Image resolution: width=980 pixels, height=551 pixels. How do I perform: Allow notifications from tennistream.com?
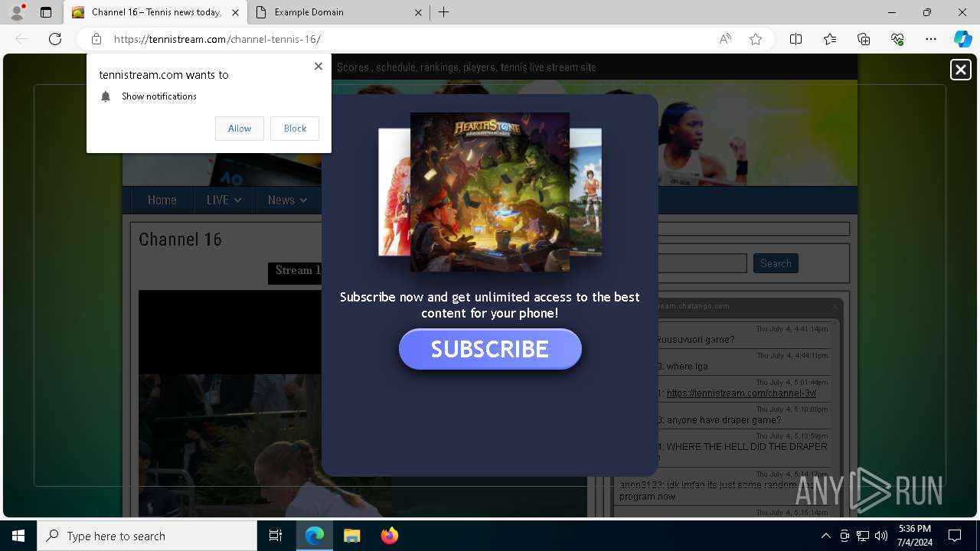pyautogui.click(x=240, y=129)
